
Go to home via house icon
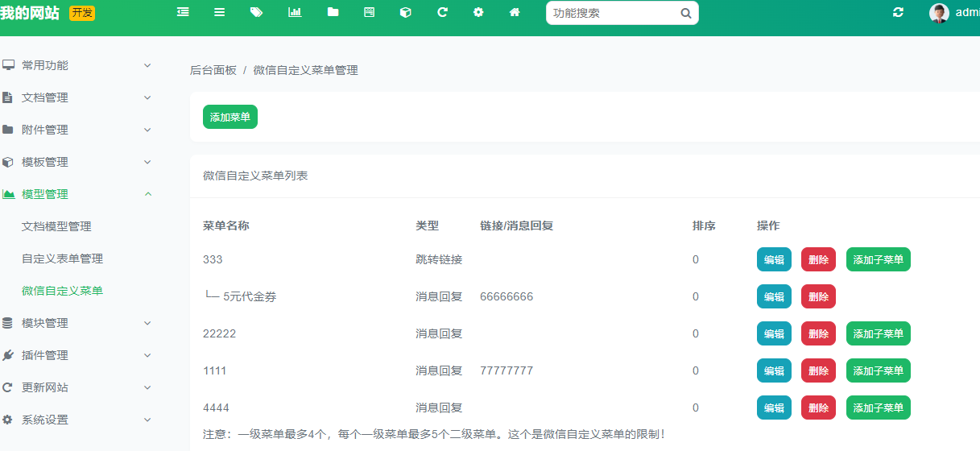pyautogui.click(x=515, y=13)
